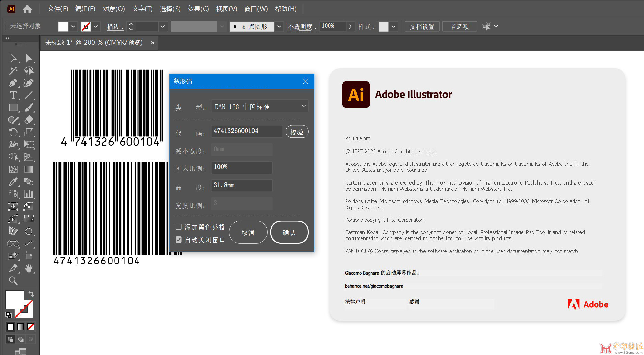Select the Curvature tool
Screen dimensions: 644x355
point(29,83)
